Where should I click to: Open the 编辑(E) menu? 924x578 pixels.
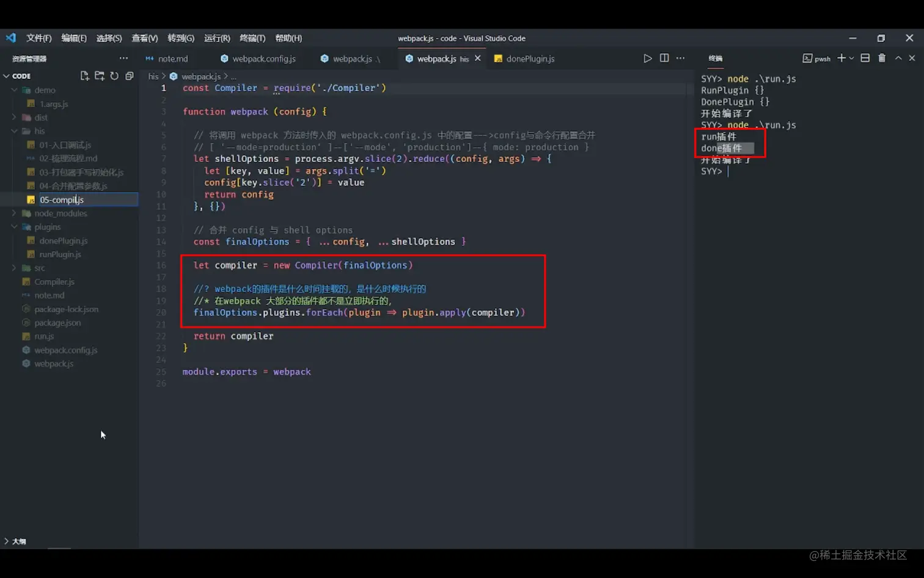pos(74,38)
